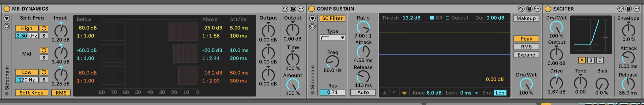The width and height of the screenshot is (644, 105).
Task: Click the Env. Log mode button
Action: (x=500, y=93)
